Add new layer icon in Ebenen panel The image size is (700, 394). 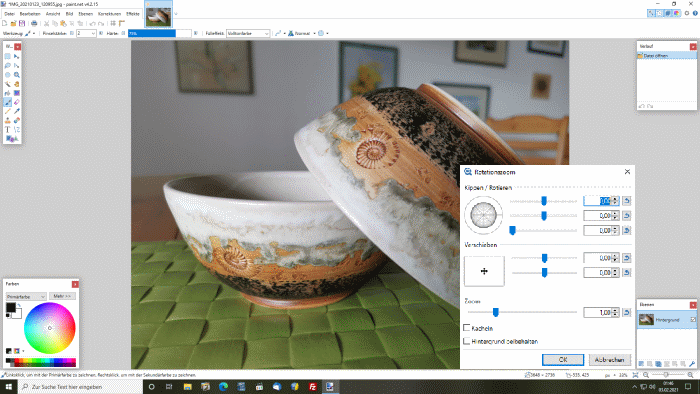click(642, 364)
